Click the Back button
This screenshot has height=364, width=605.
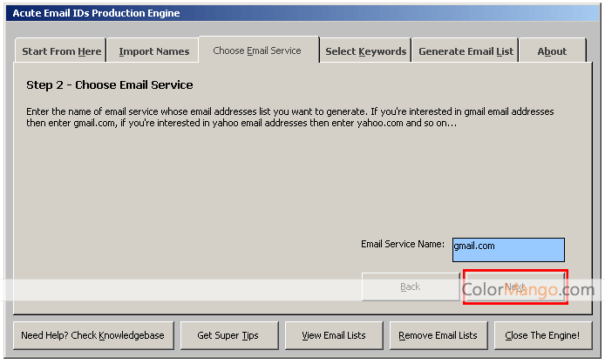[410, 286]
